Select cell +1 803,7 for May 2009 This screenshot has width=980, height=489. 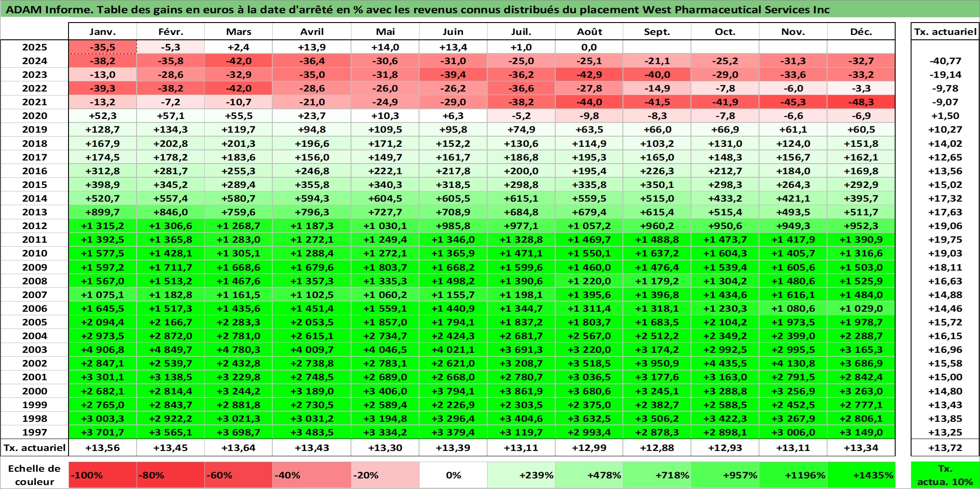tap(385, 267)
